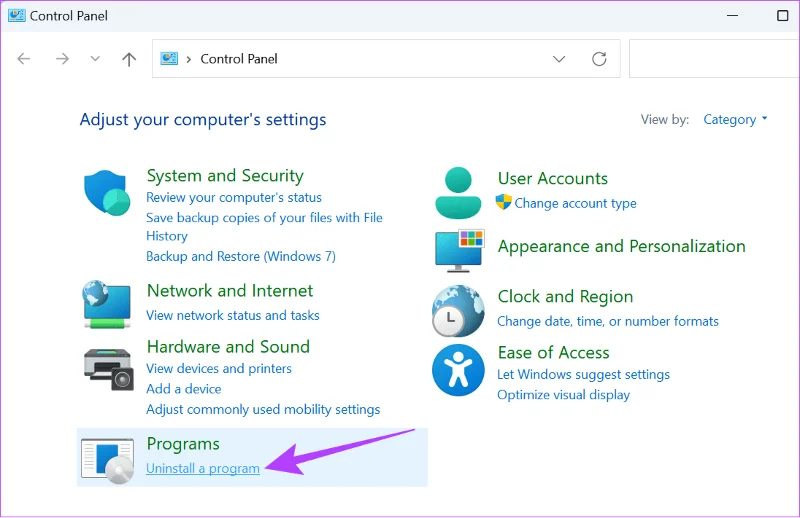Click the Control Panel title bar icon

16,15
